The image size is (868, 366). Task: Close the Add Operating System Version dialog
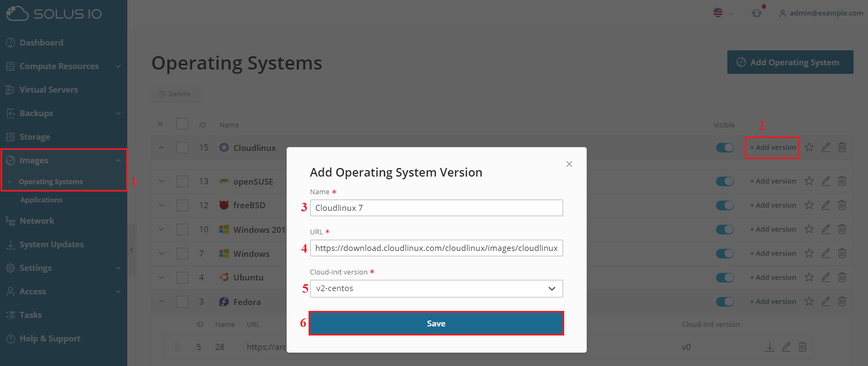(569, 164)
